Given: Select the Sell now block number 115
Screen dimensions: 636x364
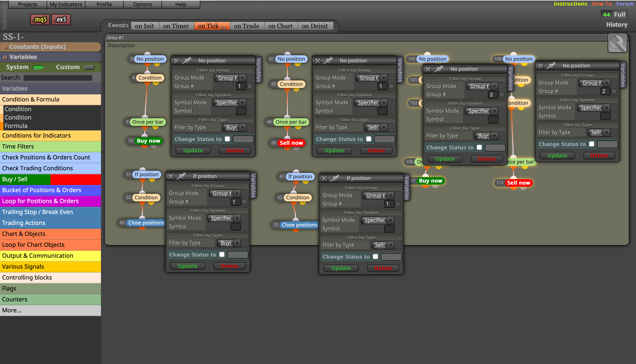Looking at the screenshot, I should 518,183.
